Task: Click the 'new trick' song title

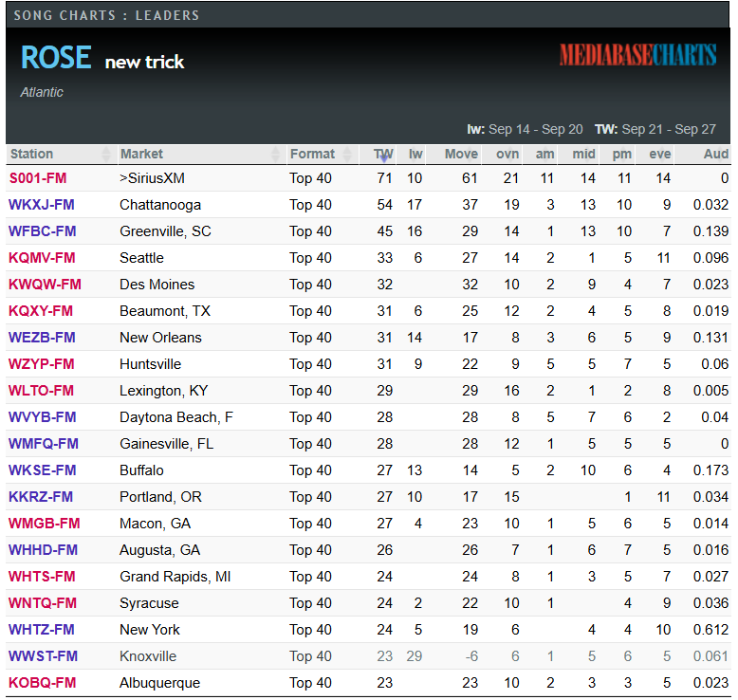Action: [144, 63]
